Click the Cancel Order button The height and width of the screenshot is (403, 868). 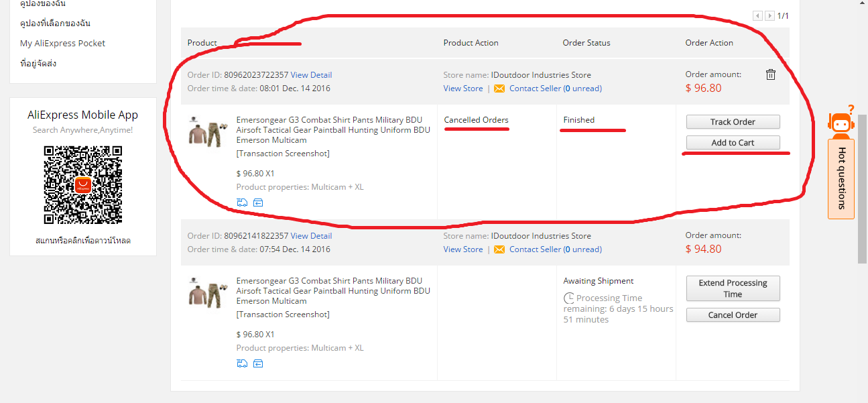[x=733, y=315]
